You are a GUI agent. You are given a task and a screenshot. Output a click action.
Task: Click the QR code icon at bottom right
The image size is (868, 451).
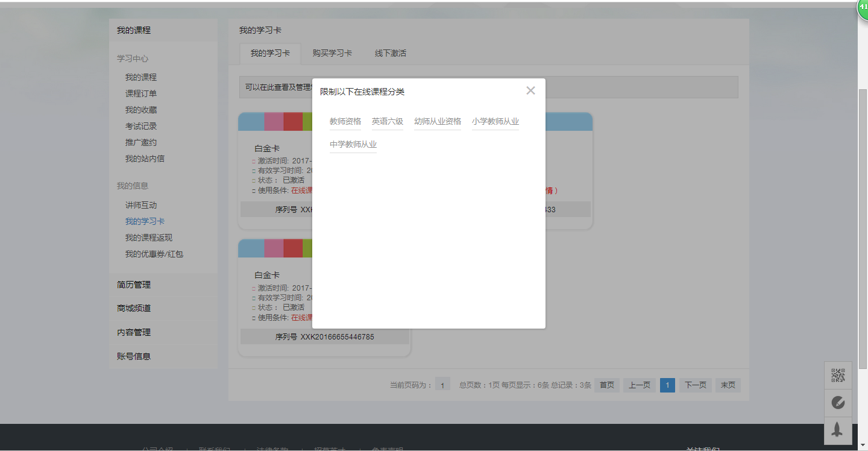pyautogui.click(x=838, y=375)
